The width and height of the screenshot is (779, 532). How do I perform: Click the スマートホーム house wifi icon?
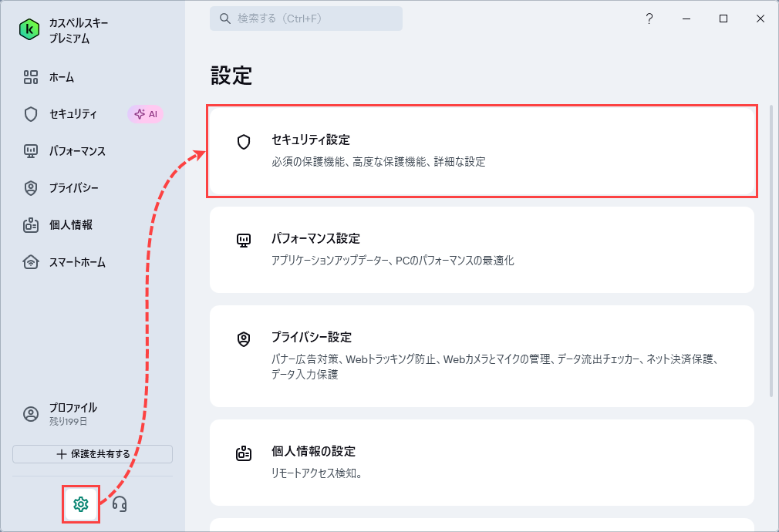[x=31, y=262]
